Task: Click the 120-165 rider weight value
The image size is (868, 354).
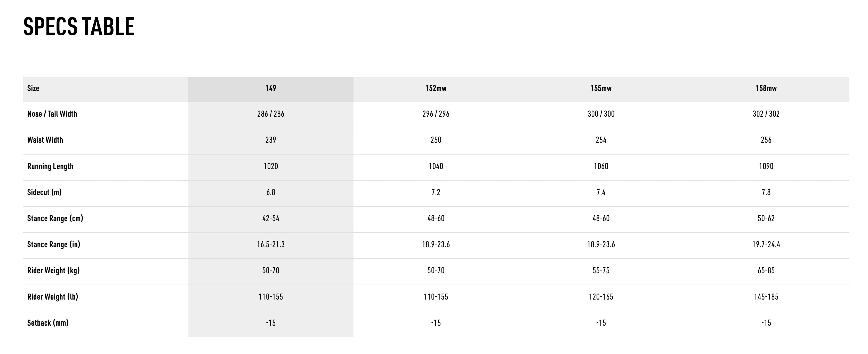Action: point(601,297)
